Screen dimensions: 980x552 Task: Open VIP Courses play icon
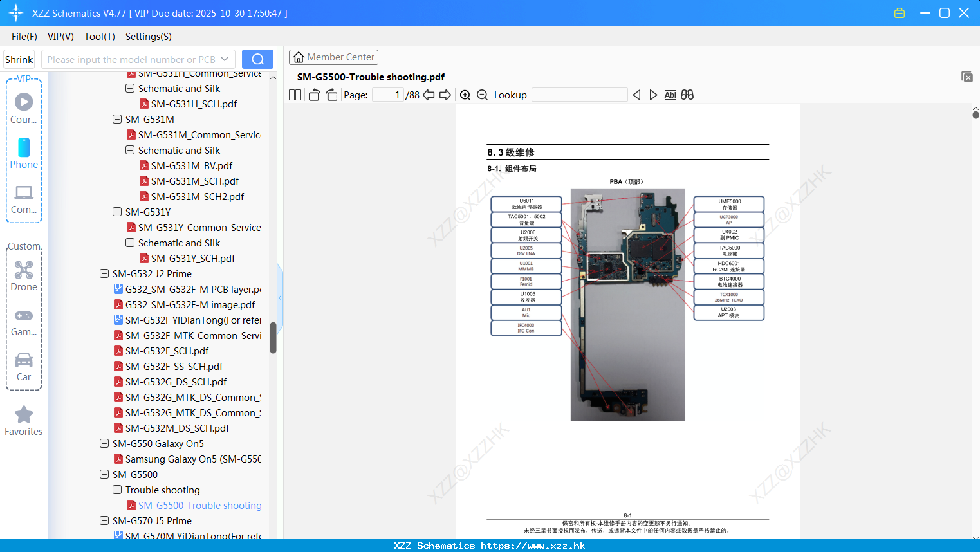24,102
